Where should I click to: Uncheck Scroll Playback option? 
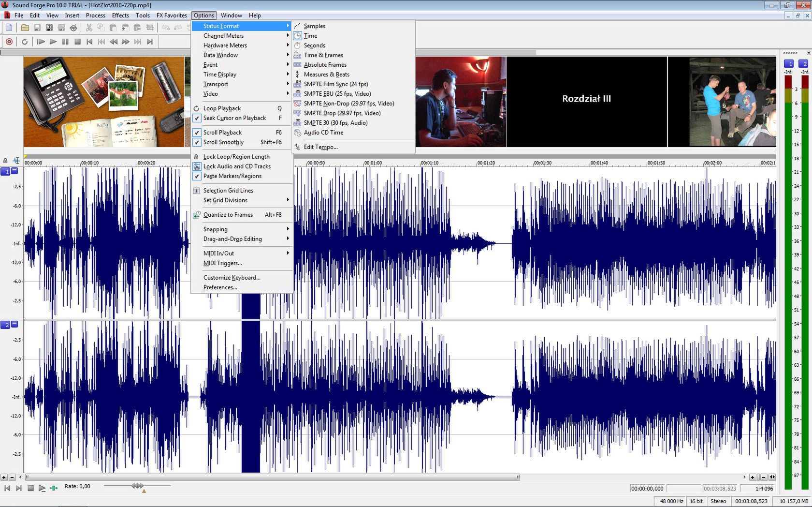(242, 133)
